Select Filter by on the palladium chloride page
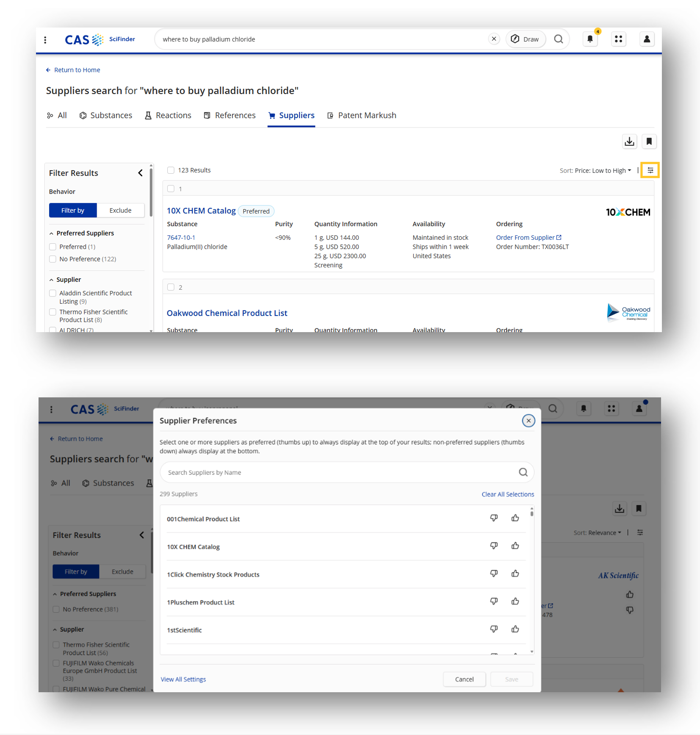 tap(73, 211)
